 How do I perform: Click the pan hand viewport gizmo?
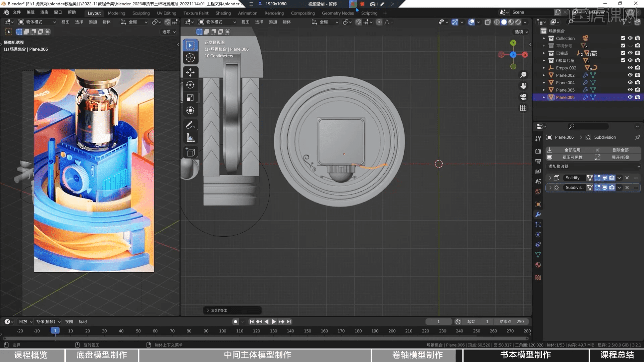(523, 86)
